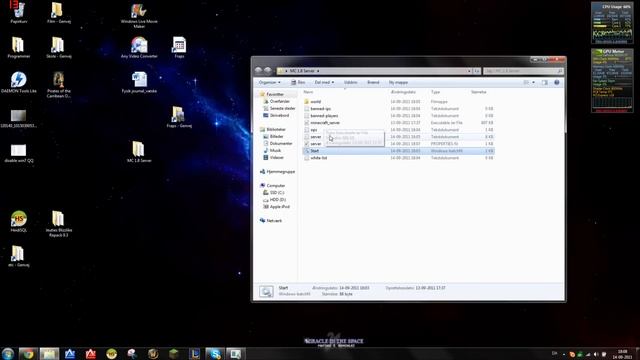Select the minecraft_server jar file
Image resolution: width=640 pixels, height=360 pixels.
[398, 122]
